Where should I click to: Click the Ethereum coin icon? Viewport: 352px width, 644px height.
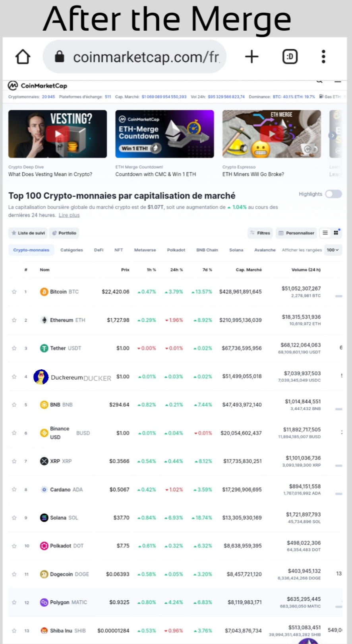pyautogui.click(x=44, y=320)
